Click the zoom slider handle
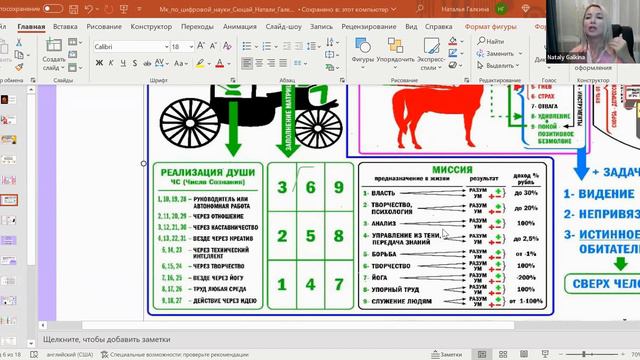 584,354
